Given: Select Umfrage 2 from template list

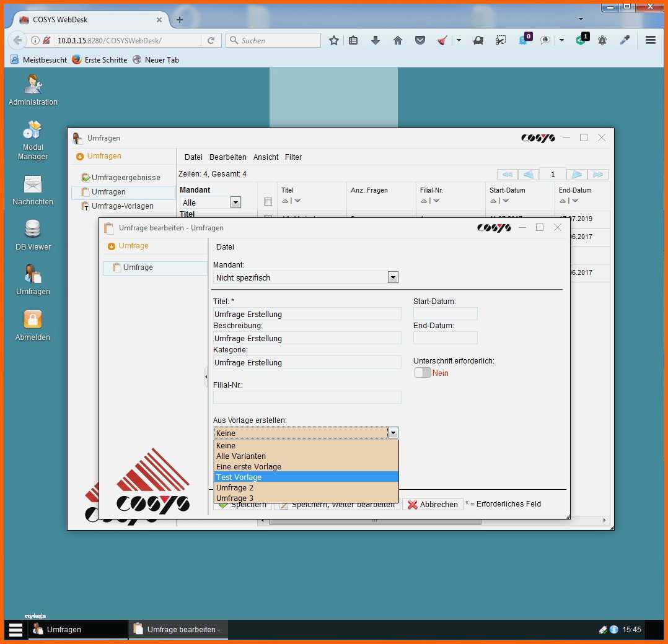Looking at the screenshot, I should point(306,488).
